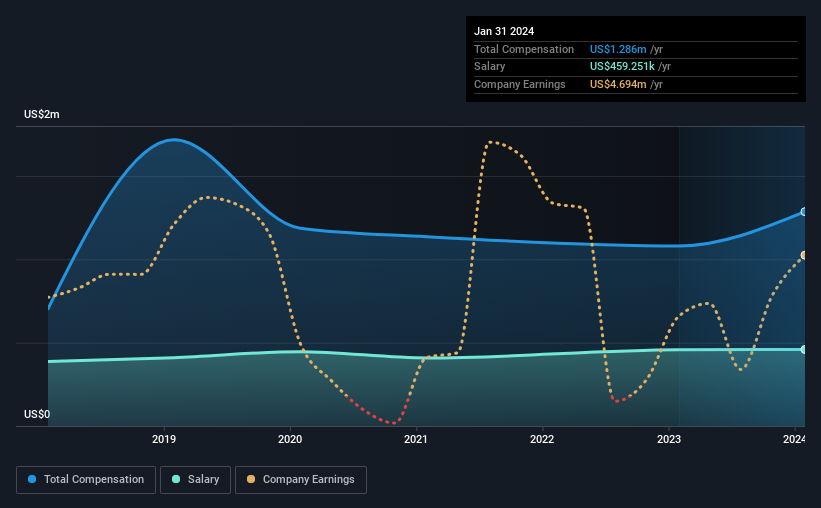Screen dimensions: 821x508
Task: Click the blue Total Compensation legend dot
Action: coord(32,479)
